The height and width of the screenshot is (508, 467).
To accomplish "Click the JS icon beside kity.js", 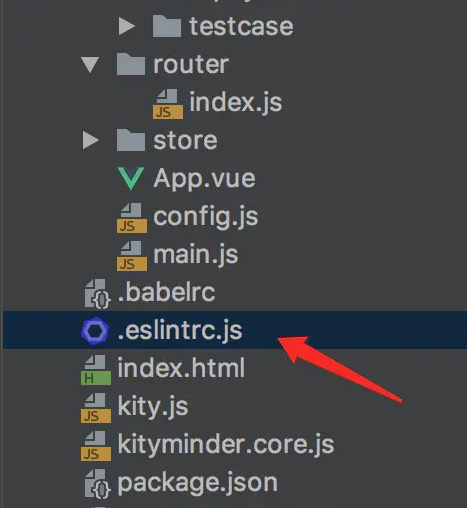I will [x=96, y=408].
